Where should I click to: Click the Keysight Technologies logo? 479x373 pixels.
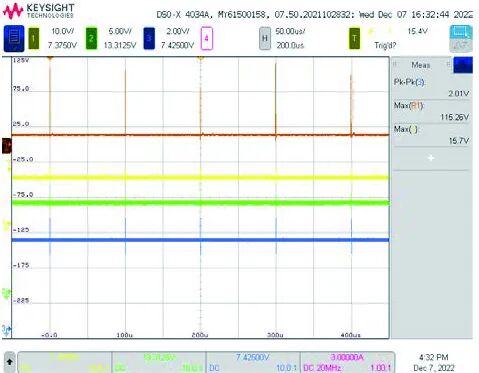38,11
